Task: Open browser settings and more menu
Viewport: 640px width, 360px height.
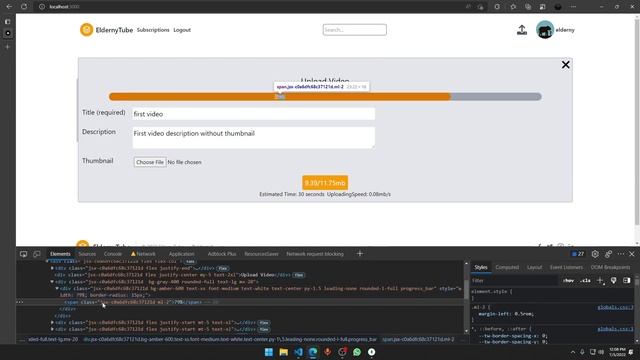Action: [573, 7]
